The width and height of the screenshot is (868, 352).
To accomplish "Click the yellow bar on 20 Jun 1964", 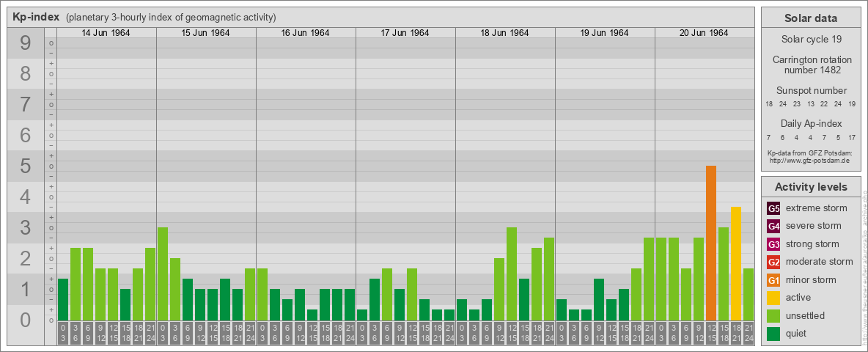I will coord(736,263).
